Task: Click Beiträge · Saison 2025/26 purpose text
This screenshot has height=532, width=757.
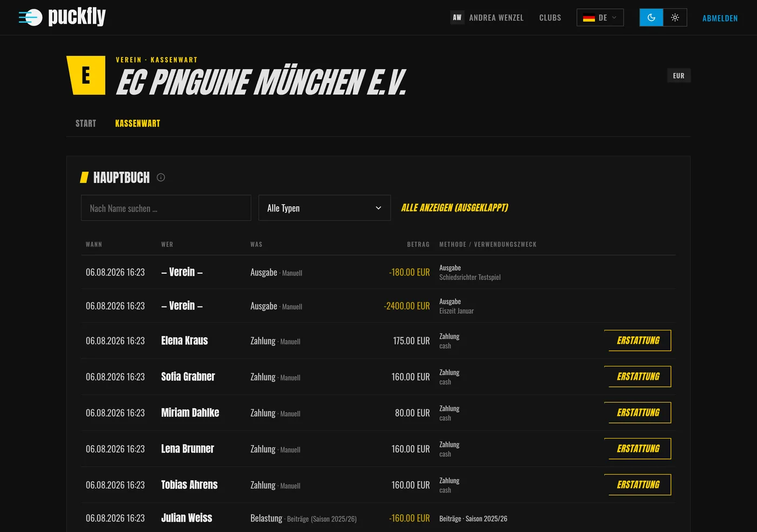Action: [473, 518]
